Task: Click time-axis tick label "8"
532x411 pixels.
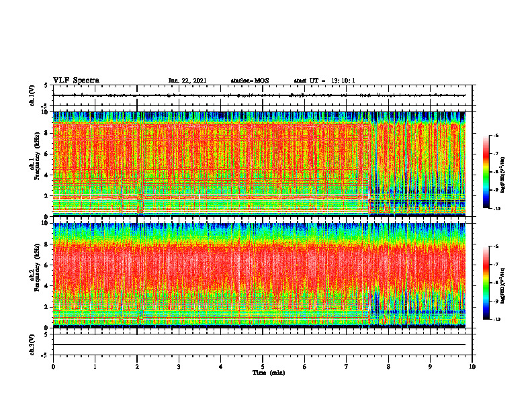Action: click(x=388, y=367)
